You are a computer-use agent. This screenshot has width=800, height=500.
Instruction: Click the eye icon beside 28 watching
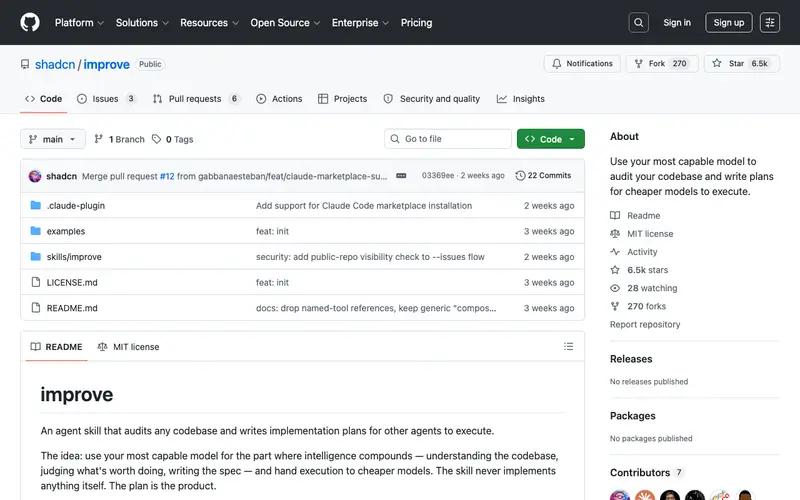point(615,288)
